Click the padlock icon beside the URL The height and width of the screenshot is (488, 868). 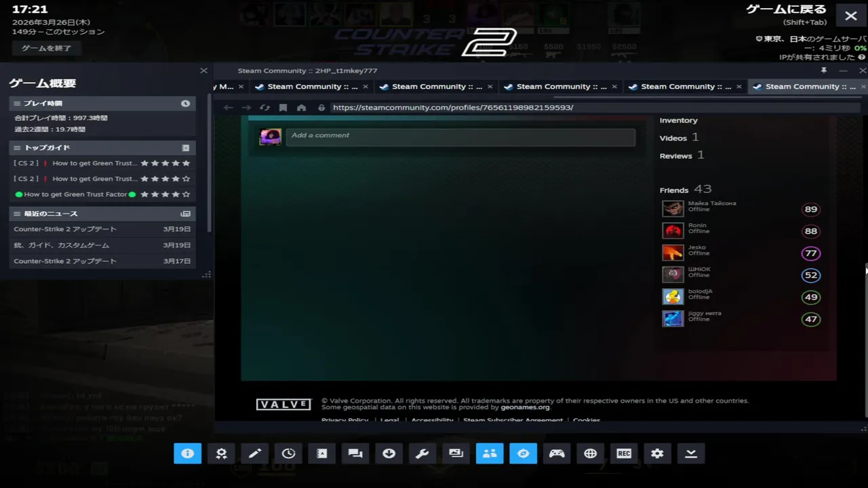[x=321, y=108]
